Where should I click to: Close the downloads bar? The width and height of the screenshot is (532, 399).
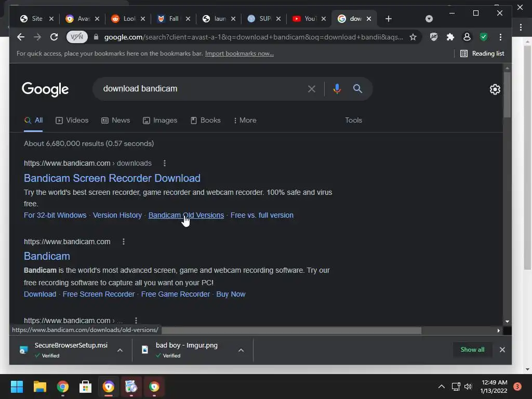(x=502, y=350)
